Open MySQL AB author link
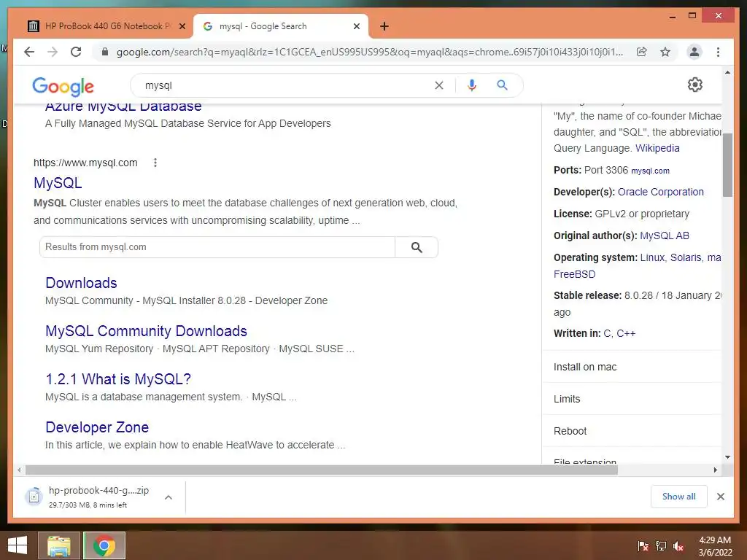 coord(665,236)
